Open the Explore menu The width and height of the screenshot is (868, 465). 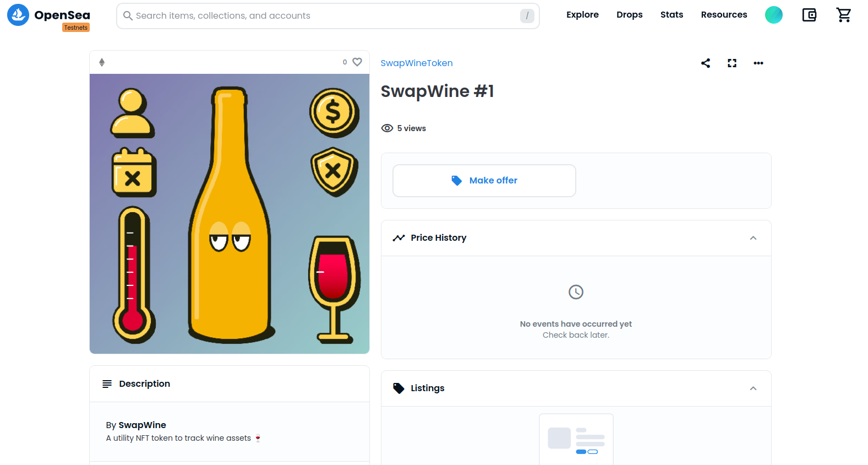pyautogui.click(x=582, y=15)
